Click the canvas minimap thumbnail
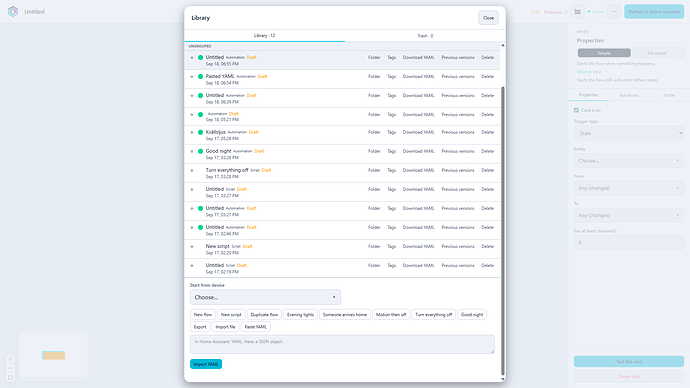 [x=53, y=355]
